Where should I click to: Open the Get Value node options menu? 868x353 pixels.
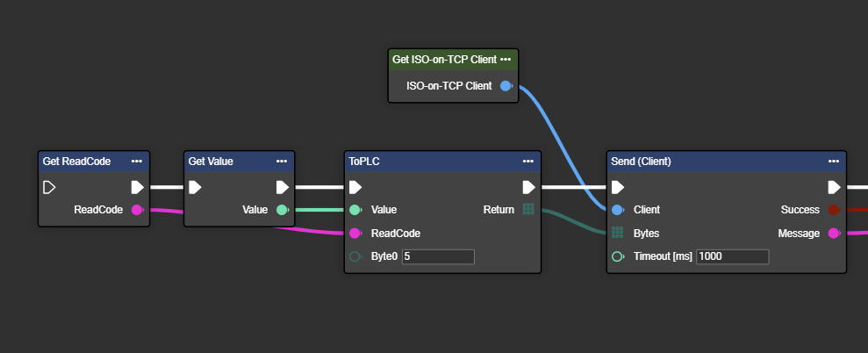[282, 162]
